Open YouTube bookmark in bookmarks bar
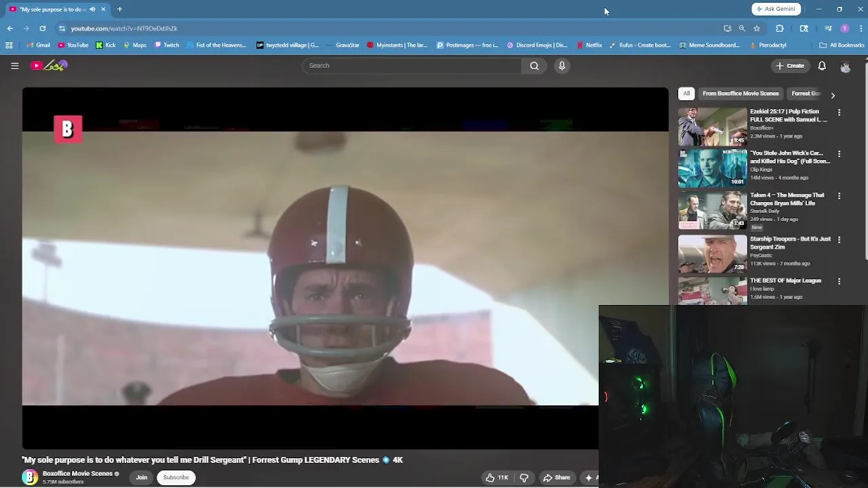Image resolution: width=868 pixels, height=488 pixels. [73, 45]
